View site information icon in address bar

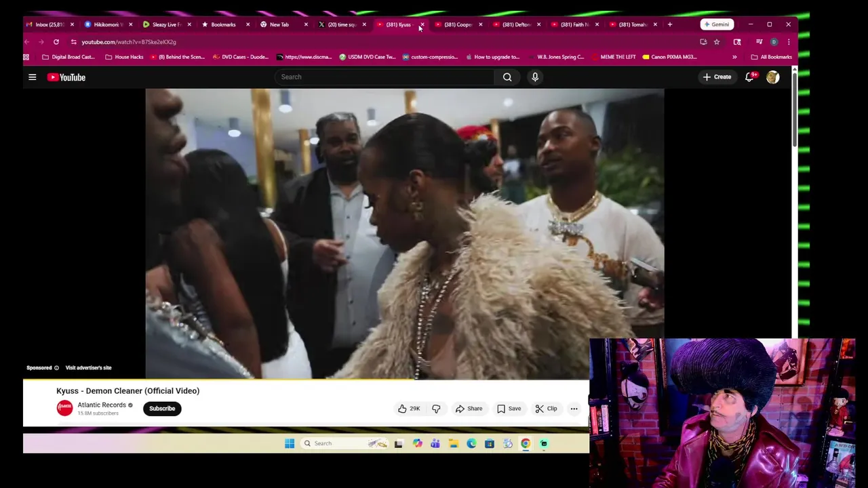coord(73,42)
